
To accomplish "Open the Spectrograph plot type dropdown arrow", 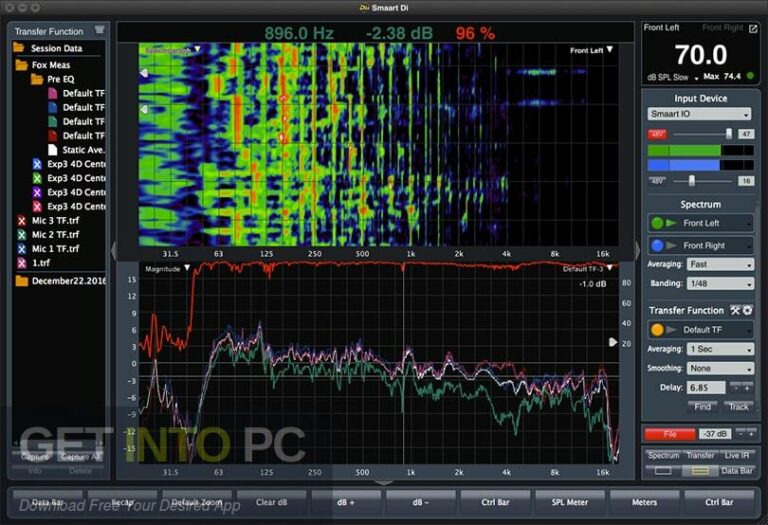I will (197, 49).
